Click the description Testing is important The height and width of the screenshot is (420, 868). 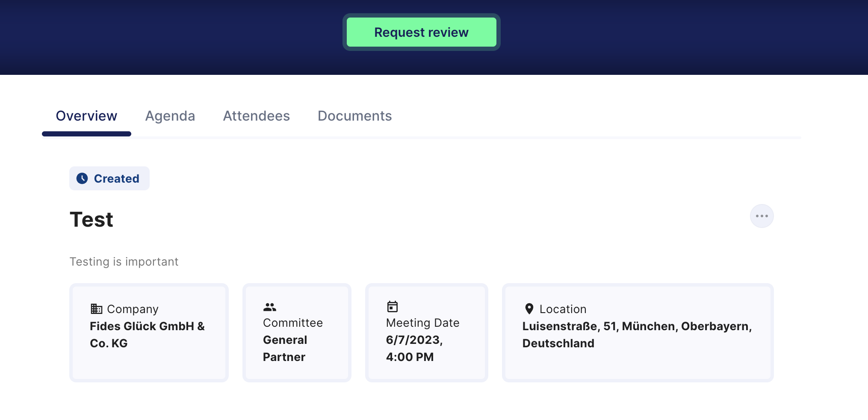[x=124, y=262]
